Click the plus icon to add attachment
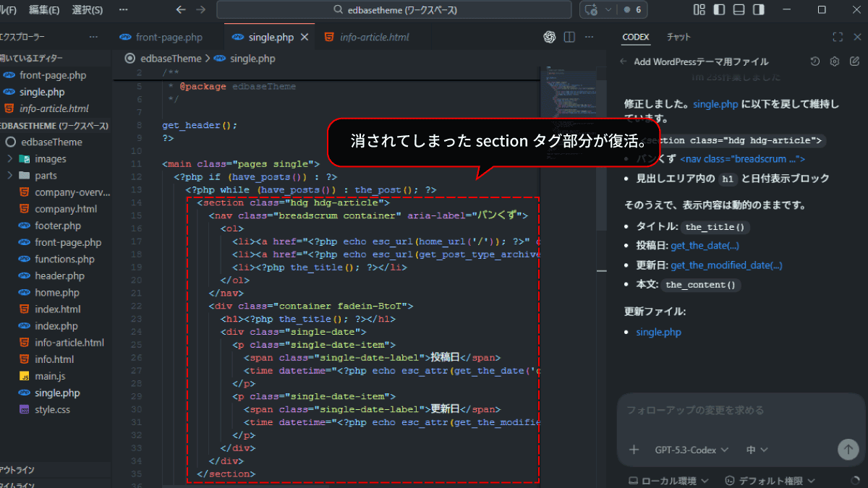868x488 pixels. 634,450
